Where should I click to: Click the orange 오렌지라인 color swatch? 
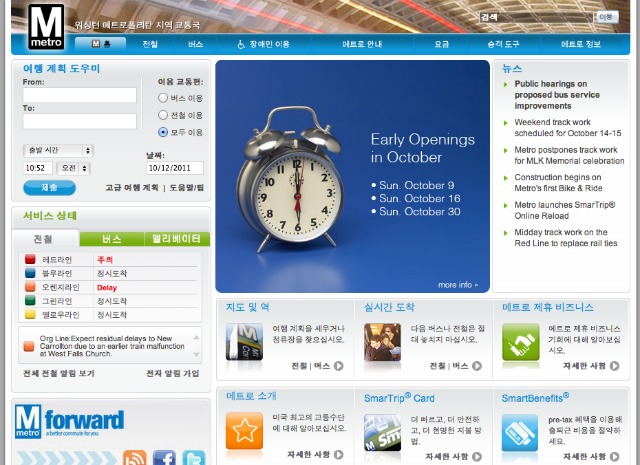[x=30, y=287]
